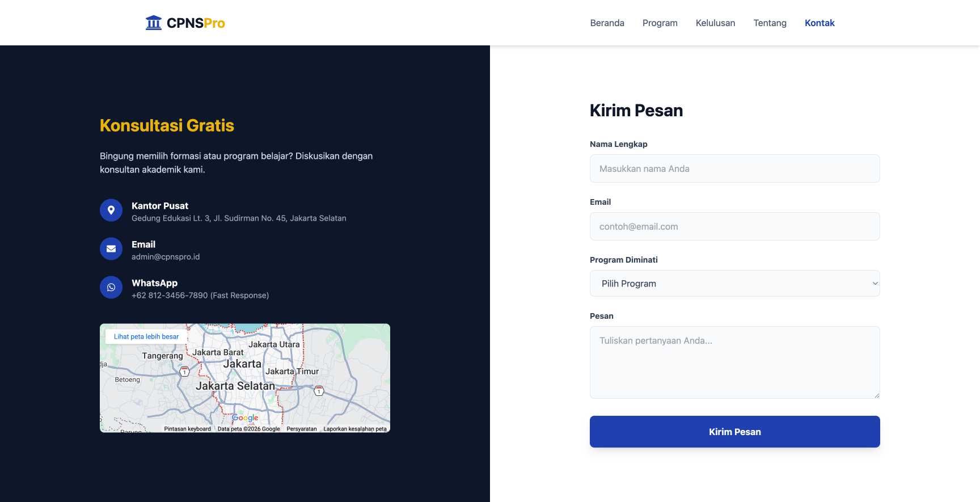Click the CPNSPro building logo icon
Viewport: 980px width, 502px height.
(153, 23)
